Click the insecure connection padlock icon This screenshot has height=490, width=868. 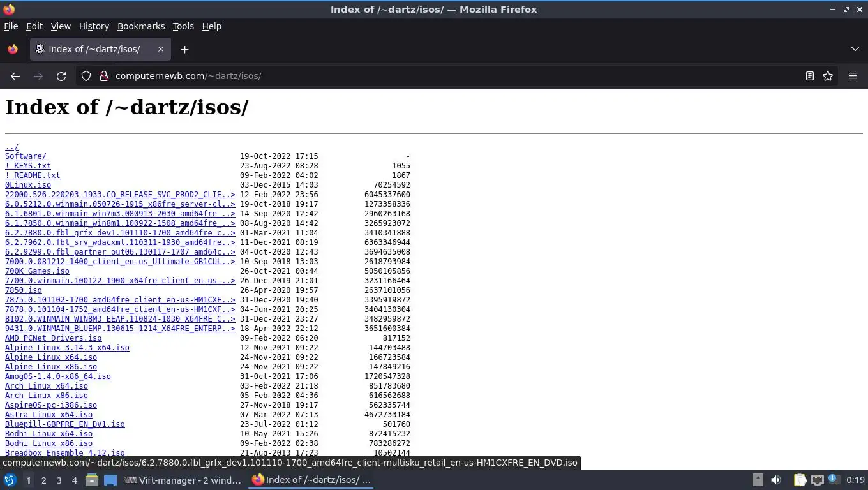click(104, 76)
